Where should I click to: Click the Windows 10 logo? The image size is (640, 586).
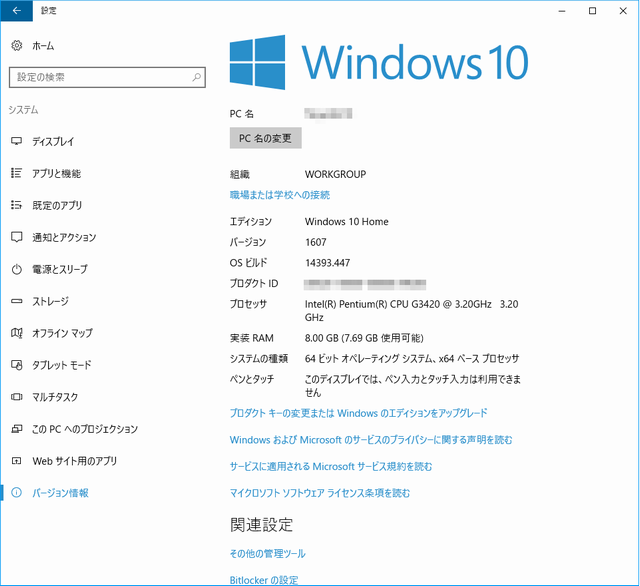(379, 62)
